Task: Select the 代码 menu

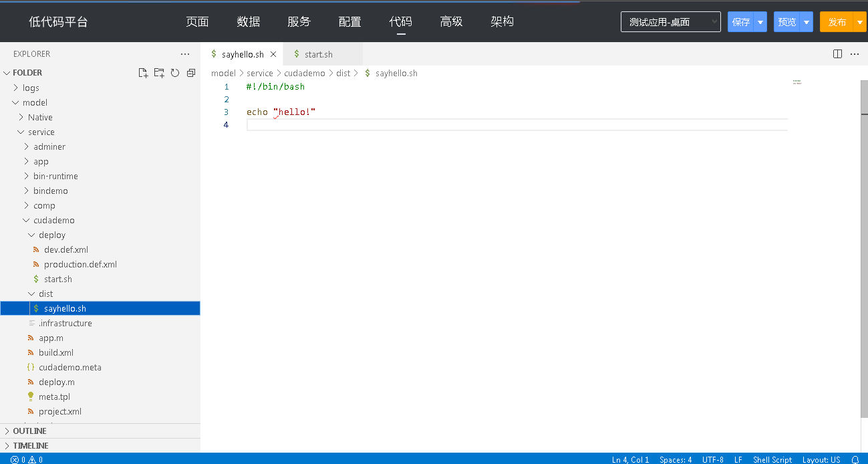Action: [x=401, y=22]
